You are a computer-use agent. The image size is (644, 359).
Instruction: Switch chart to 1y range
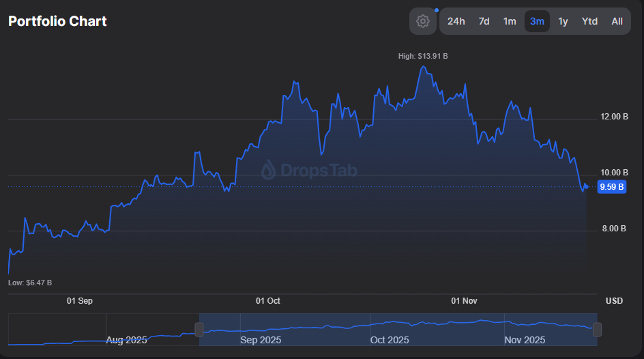pos(563,21)
